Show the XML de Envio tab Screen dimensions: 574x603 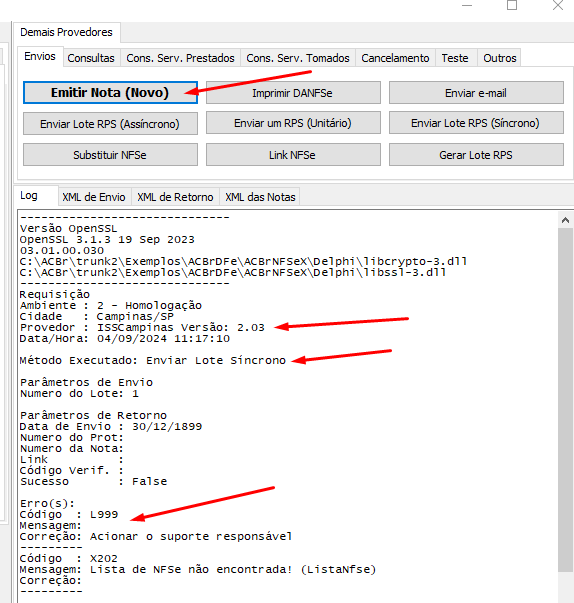(94, 197)
